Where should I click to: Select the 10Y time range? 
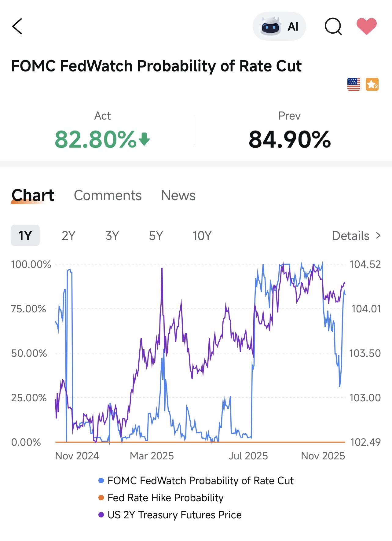(202, 236)
